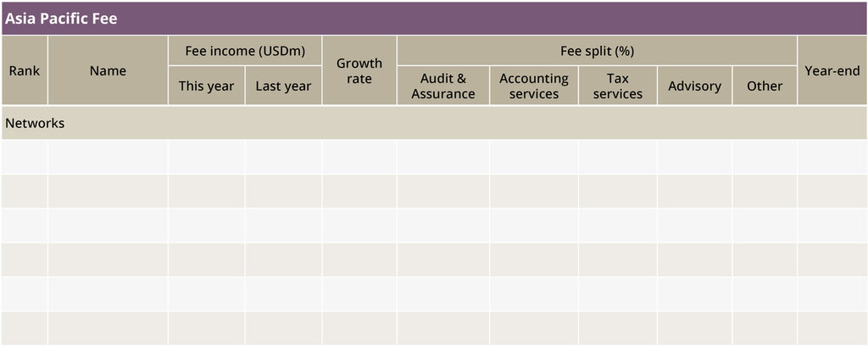Click the This year column header
This screenshot has height=346, width=868.
[x=206, y=86]
